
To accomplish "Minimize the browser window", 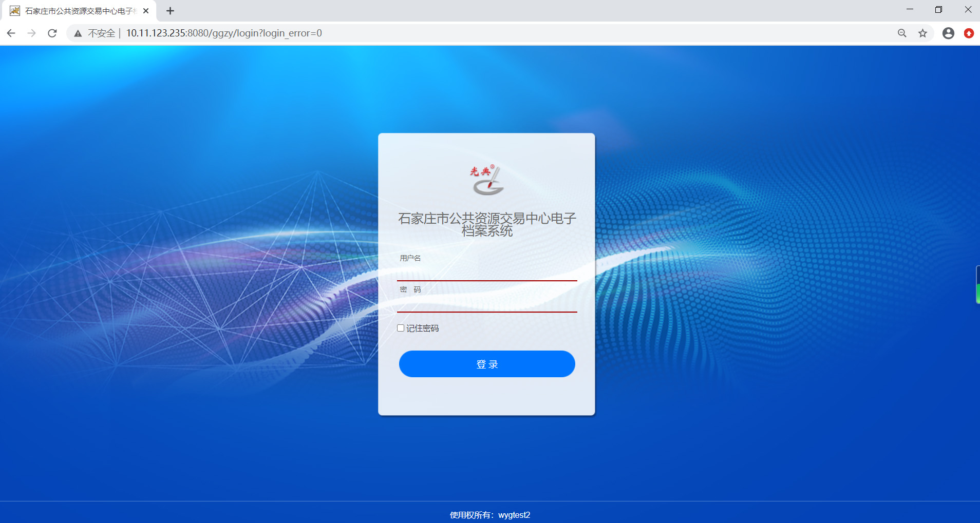I will (x=910, y=9).
